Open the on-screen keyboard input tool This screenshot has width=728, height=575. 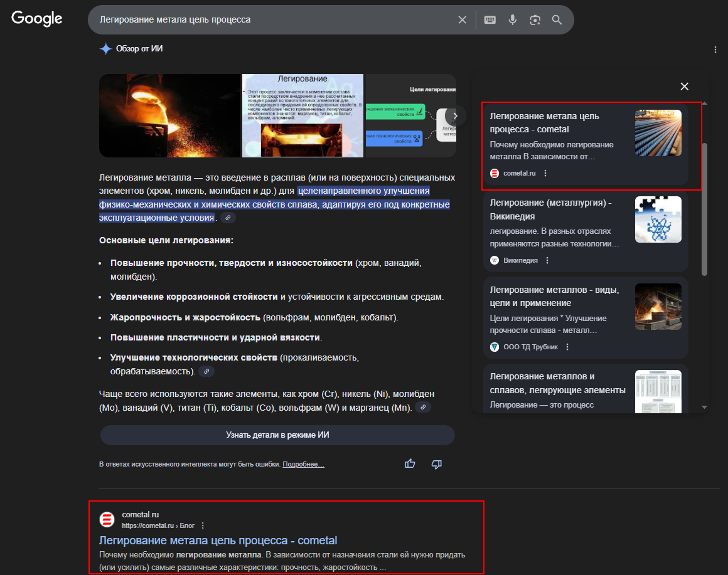click(x=490, y=20)
